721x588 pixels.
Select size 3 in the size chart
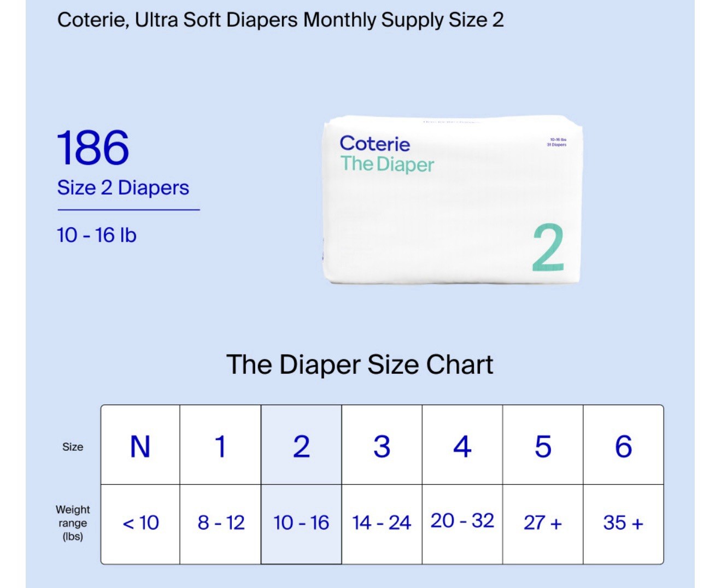[382, 446]
